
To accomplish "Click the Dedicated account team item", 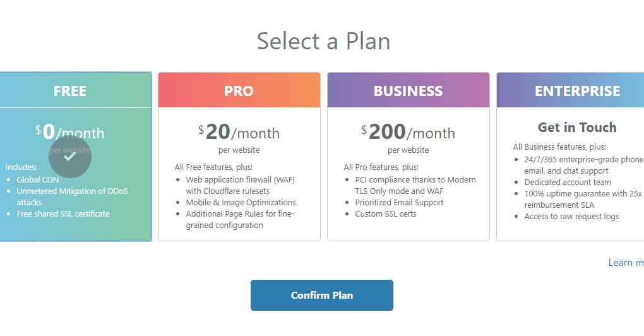I will click(x=568, y=183).
